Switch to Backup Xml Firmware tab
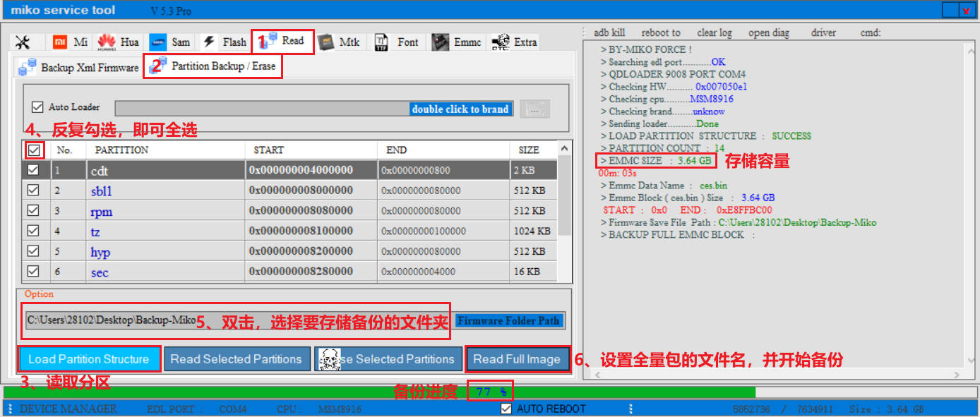Viewport: 980px width, 417px height. pyautogui.click(x=79, y=68)
